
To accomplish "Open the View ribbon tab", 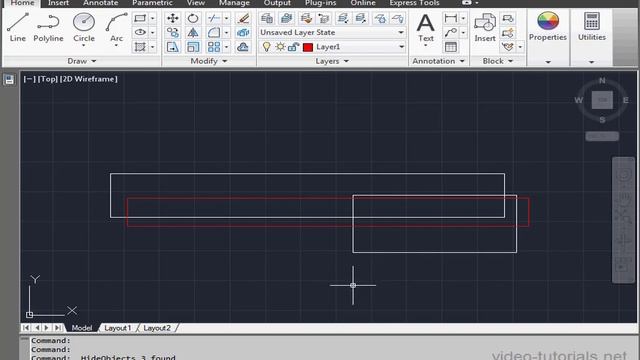I will click(x=196, y=3).
